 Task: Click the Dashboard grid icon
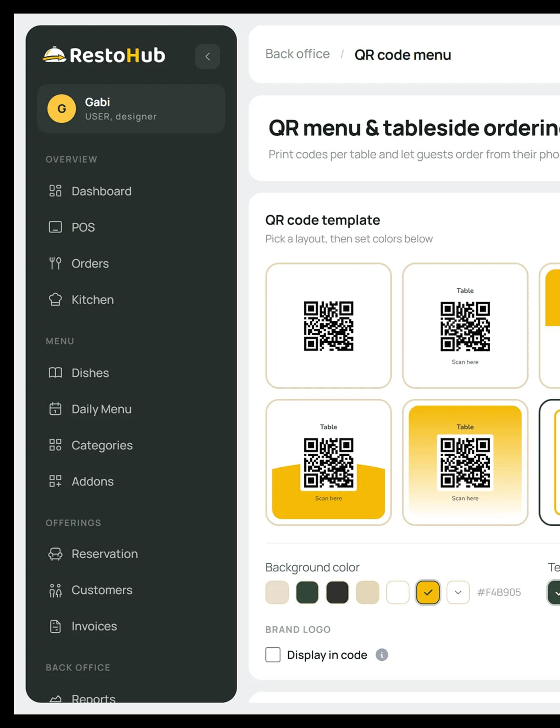pyautogui.click(x=55, y=191)
